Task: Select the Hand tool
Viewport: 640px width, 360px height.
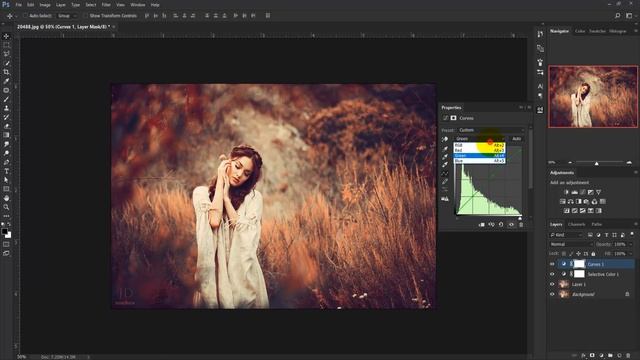Action: (6, 198)
